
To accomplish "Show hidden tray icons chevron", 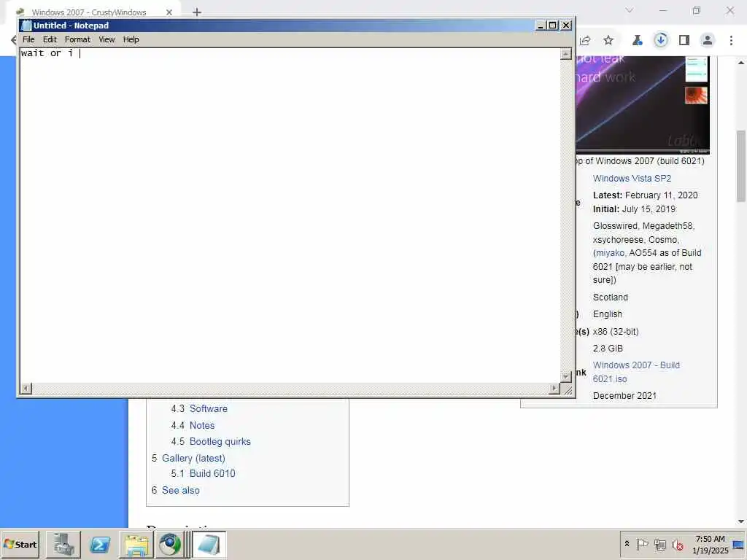I will pos(627,544).
